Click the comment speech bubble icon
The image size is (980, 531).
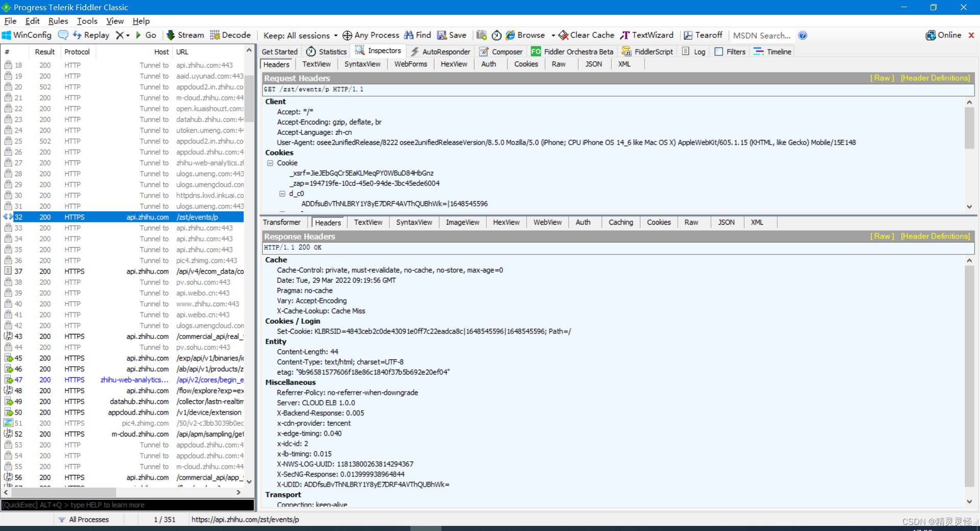pos(63,35)
